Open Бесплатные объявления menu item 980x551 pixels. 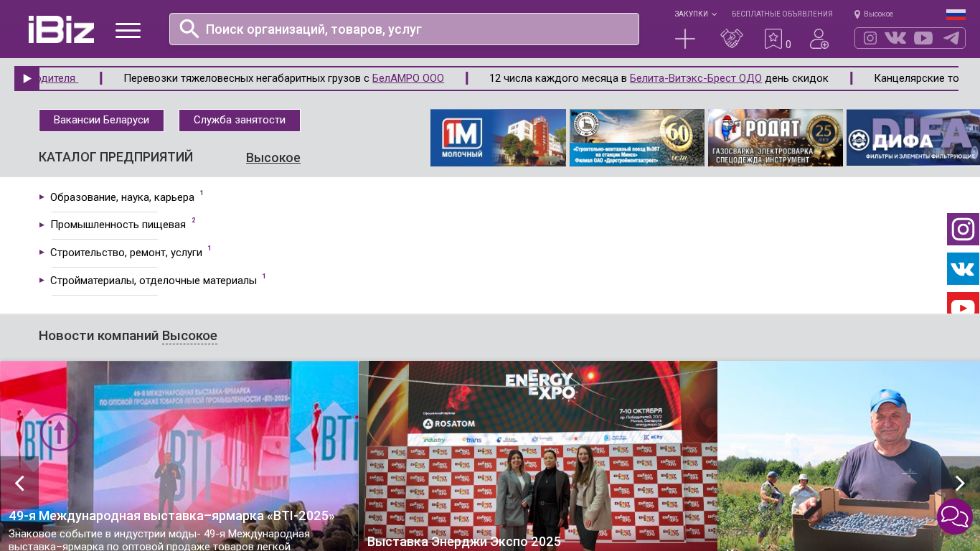(x=782, y=14)
